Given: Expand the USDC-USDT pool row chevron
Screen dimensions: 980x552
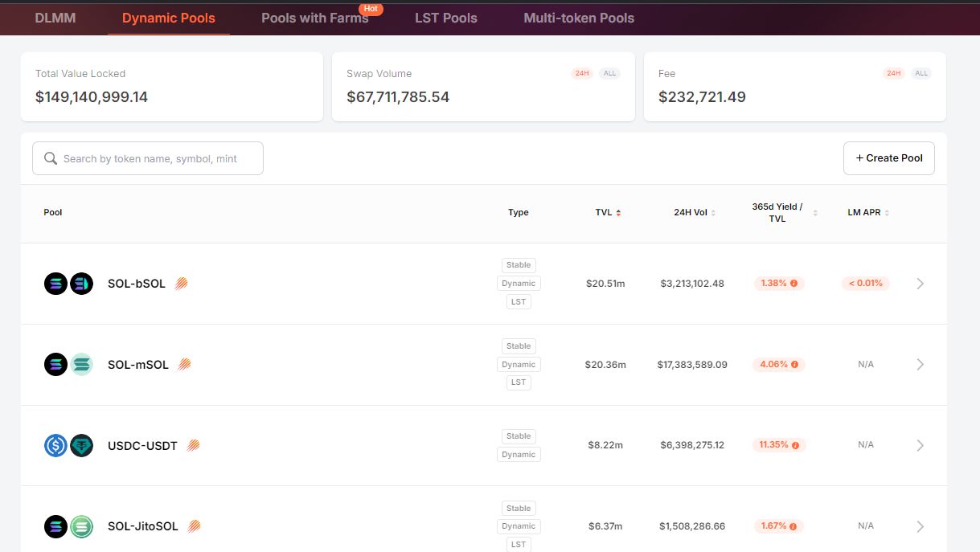Looking at the screenshot, I should click(x=920, y=445).
